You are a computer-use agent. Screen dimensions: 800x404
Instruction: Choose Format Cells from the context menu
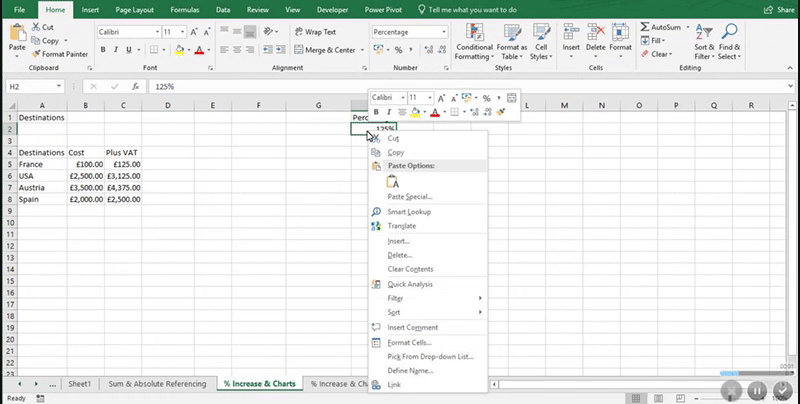click(409, 342)
